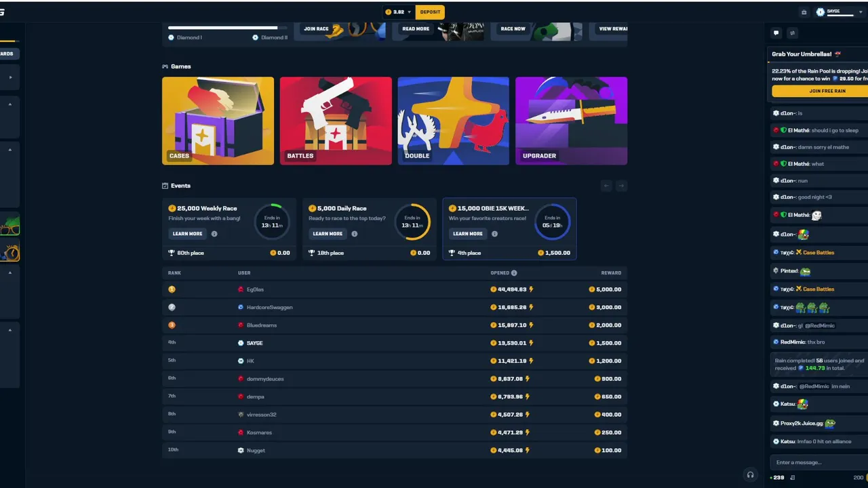
Task: Click Daily Race circular countdown timer
Action: (412, 222)
